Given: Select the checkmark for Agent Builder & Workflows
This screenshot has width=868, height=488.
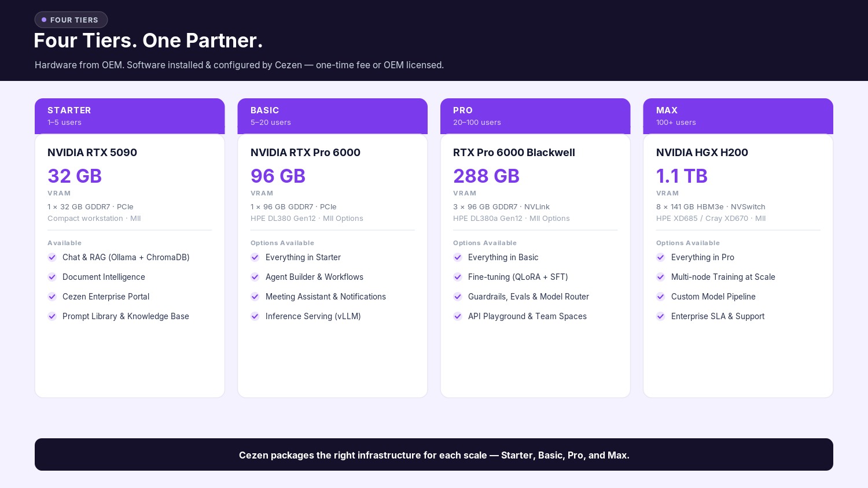Looking at the screenshot, I should 255,277.
